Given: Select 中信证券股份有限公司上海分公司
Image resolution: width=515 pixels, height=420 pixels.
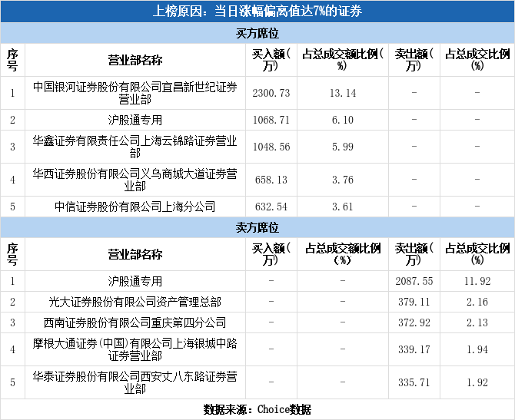Looking at the screenshot, I should pos(135,207).
